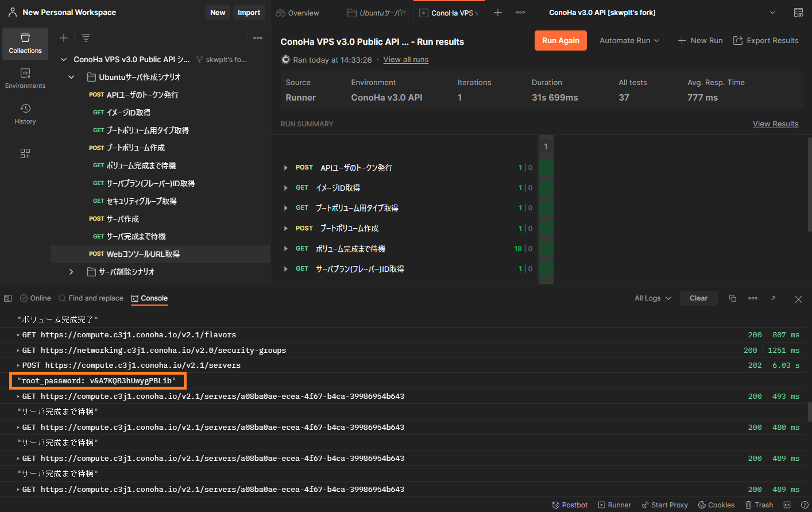Expand GET security-groups console log entry
812x512 pixels.
click(18, 351)
